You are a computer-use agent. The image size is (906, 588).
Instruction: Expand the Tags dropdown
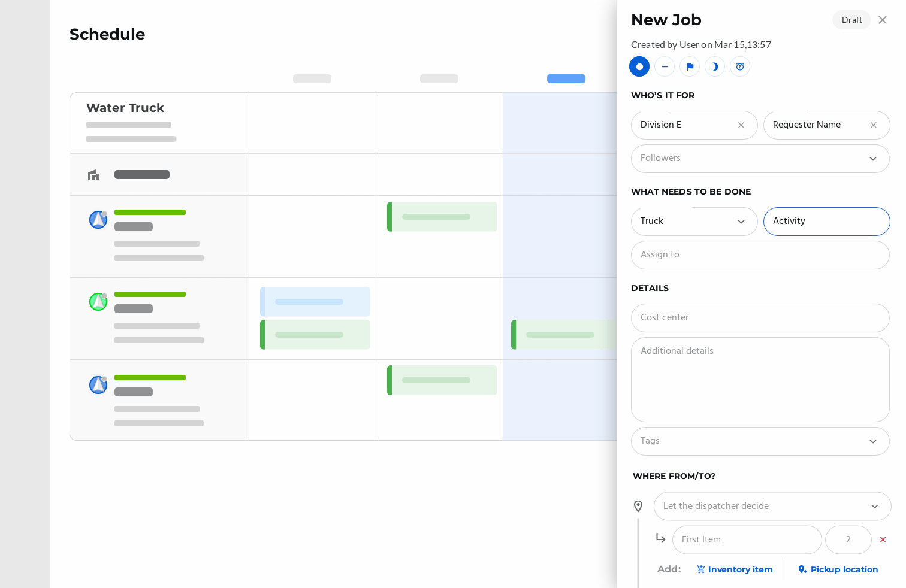click(873, 441)
